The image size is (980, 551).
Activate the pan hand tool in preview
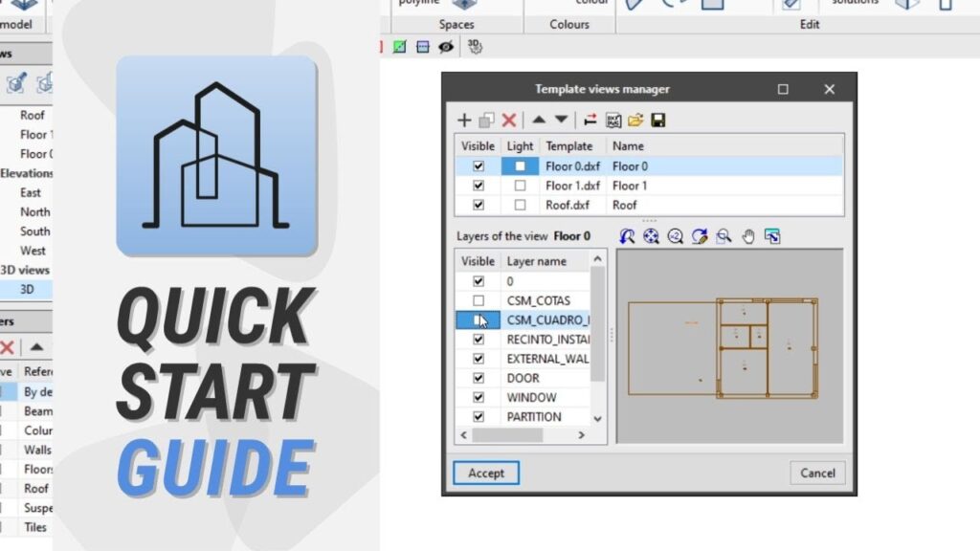click(749, 236)
